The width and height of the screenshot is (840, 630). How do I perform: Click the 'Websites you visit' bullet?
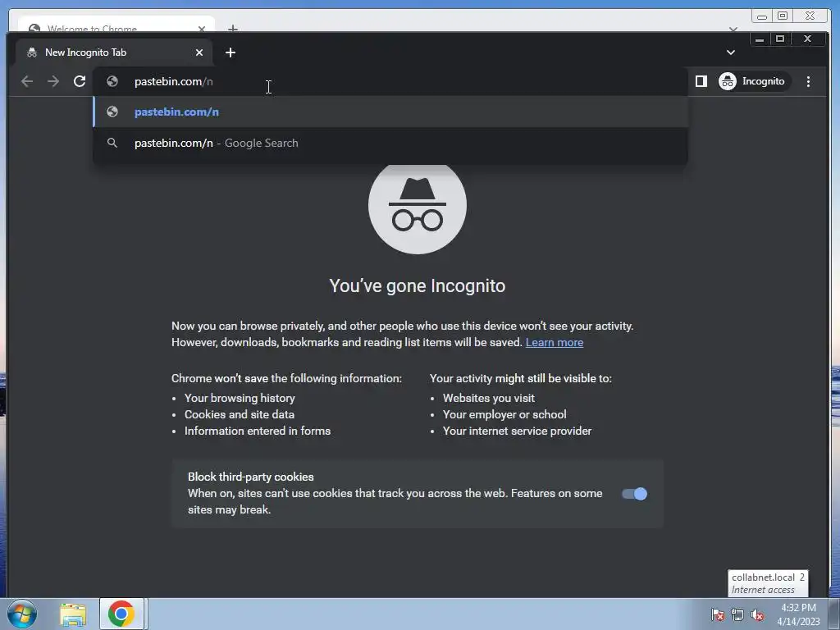point(489,398)
